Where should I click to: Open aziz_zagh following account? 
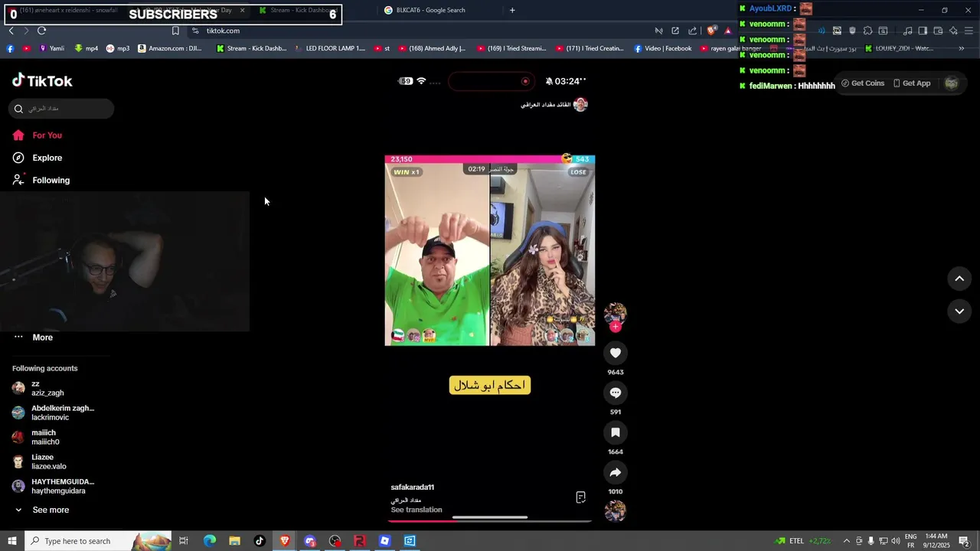(x=47, y=388)
